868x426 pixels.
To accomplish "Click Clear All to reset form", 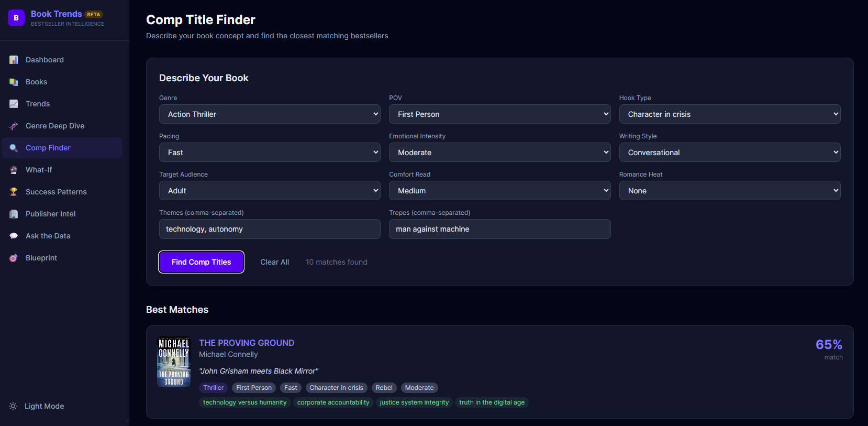I will point(275,262).
